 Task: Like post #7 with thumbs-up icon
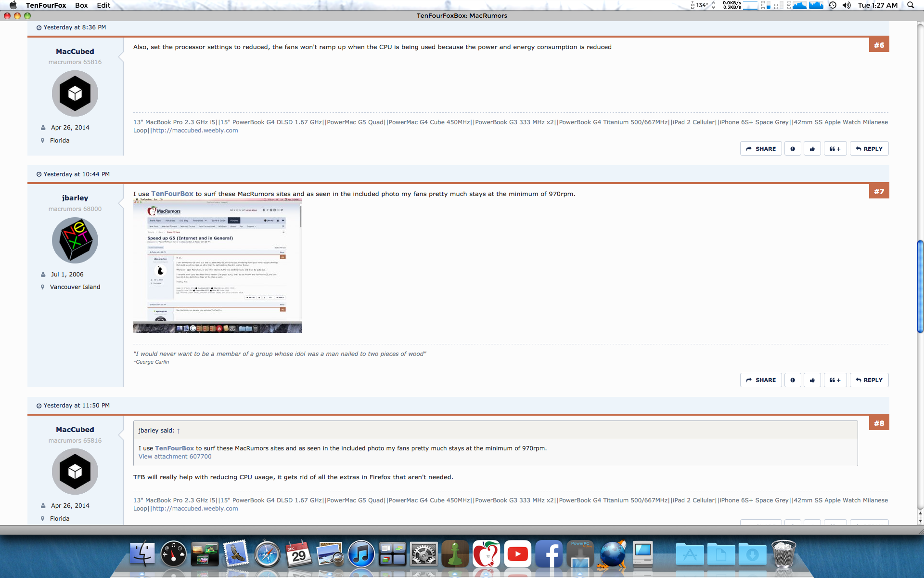coord(812,380)
